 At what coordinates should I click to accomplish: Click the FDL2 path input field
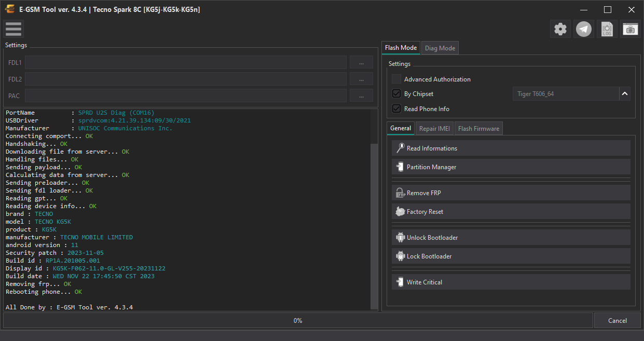[x=186, y=79]
